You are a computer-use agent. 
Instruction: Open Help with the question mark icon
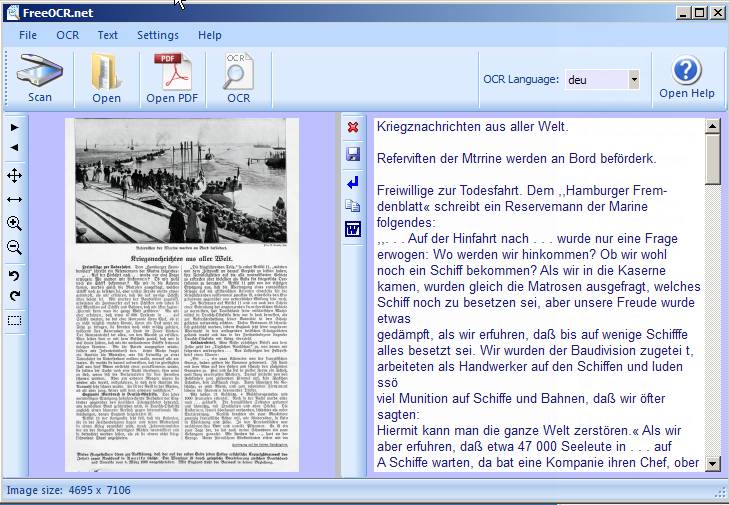click(x=686, y=78)
